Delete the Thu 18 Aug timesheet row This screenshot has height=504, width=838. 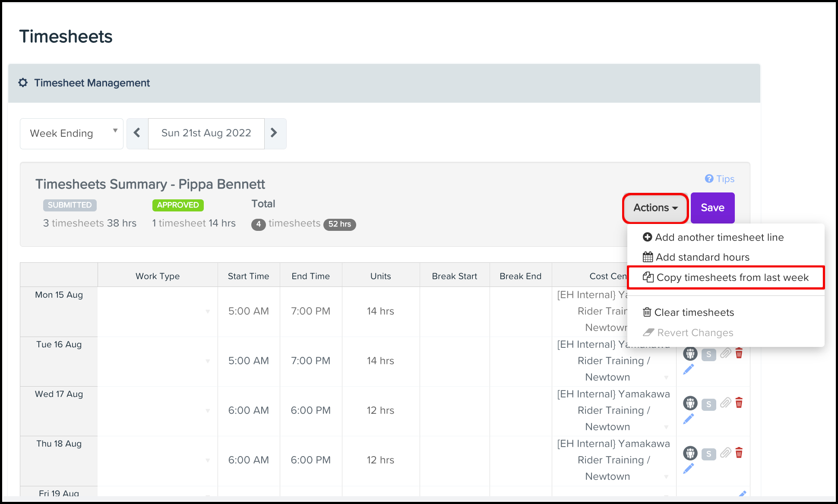coord(739,453)
